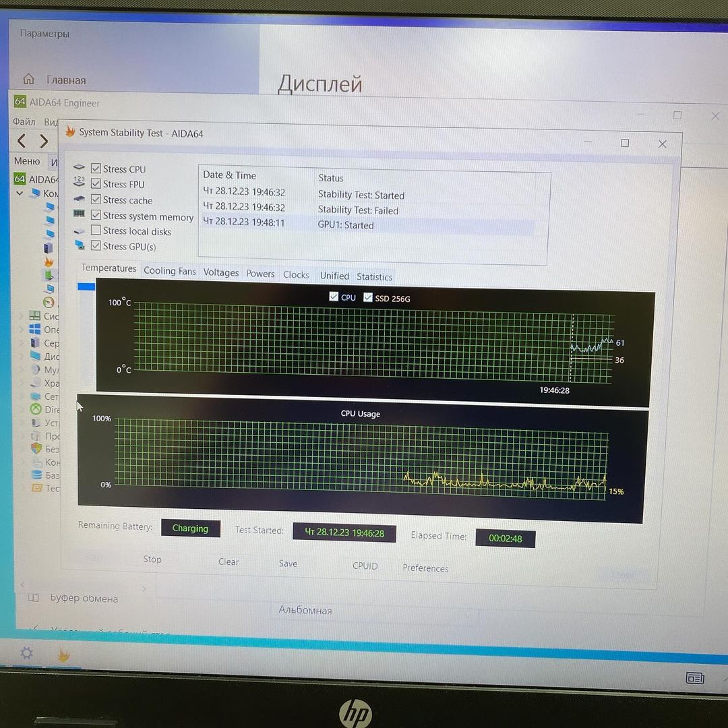This screenshot has height=728, width=728.
Task: Switch to the Temperatures tab
Action: pyautogui.click(x=109, y=268)
